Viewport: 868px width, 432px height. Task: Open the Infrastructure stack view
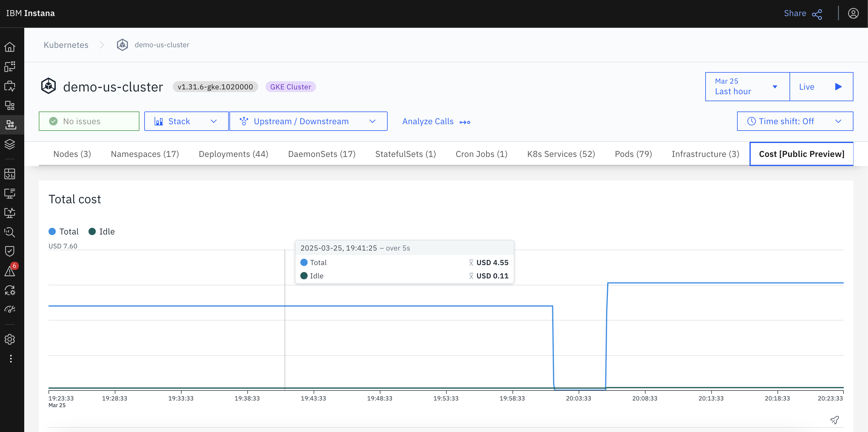tap(10, 144)
